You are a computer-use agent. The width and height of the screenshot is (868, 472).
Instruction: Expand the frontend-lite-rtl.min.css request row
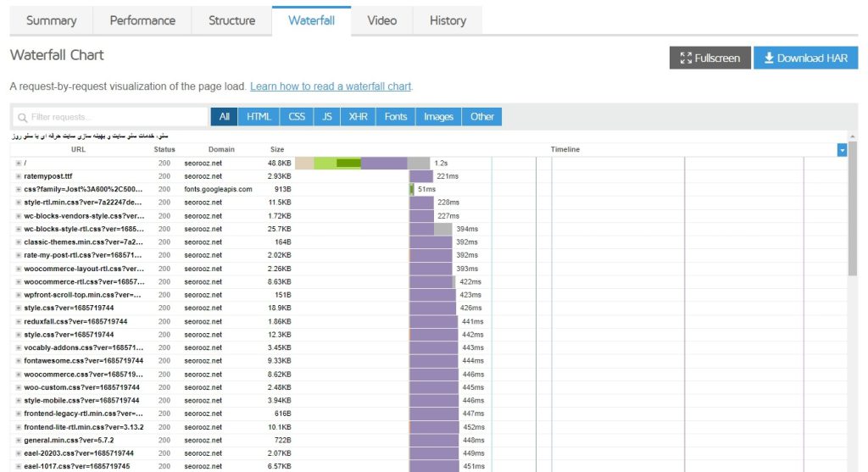pos(19,427)
